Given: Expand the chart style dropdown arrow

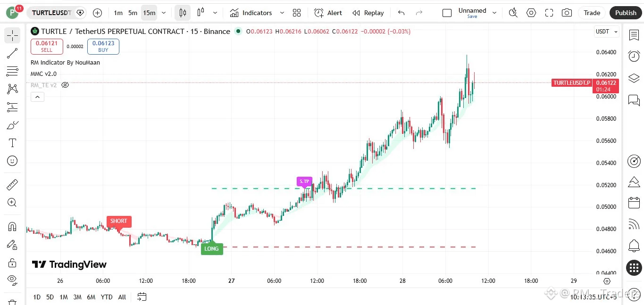Looking at the screenshot, I should click(215, 13).
